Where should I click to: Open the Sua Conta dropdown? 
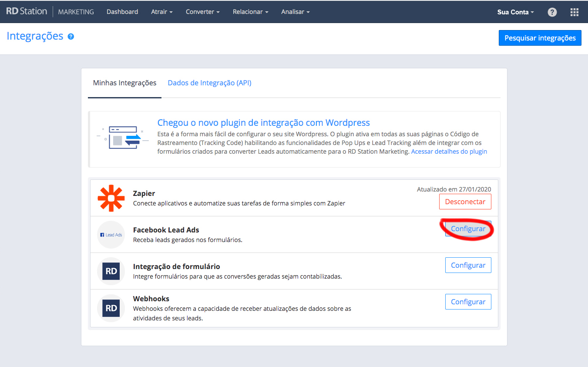click(x=515, y=12)
